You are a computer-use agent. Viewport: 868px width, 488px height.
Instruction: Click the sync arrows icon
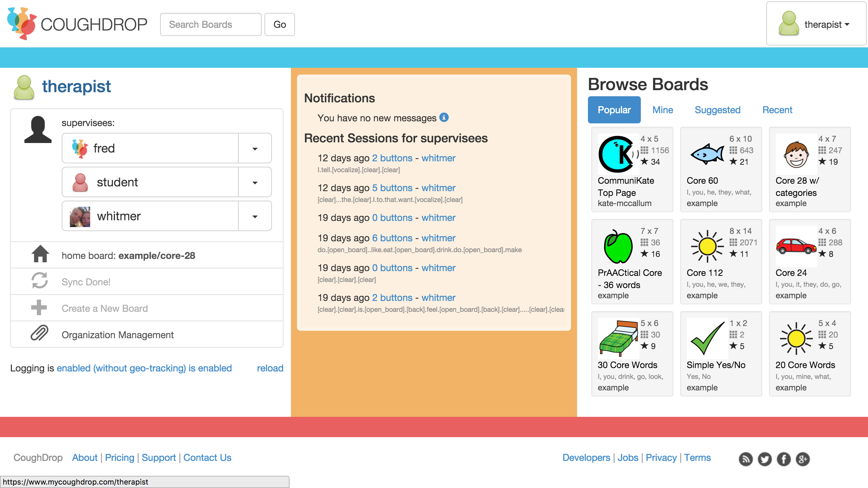(39, 281)
